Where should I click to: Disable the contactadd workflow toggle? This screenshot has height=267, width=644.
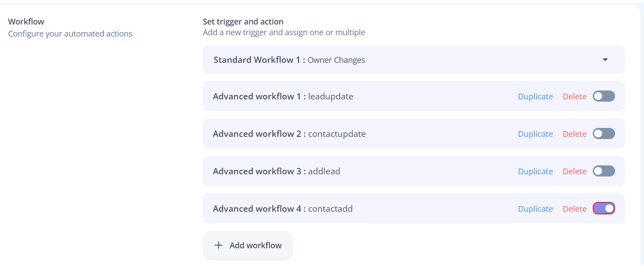point(604,208)
